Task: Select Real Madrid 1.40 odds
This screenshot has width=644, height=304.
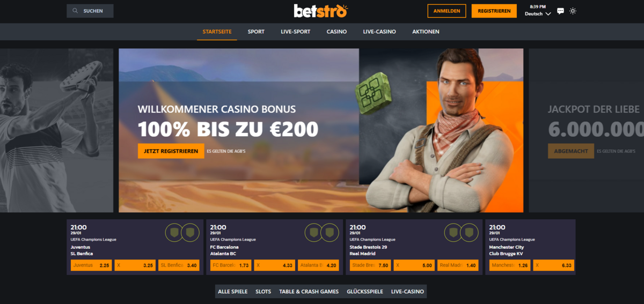Action: [x=458, y=265]
